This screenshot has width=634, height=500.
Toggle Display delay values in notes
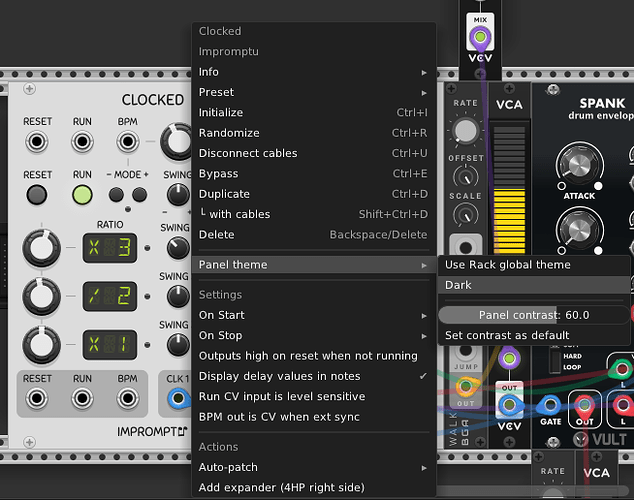(313, 376)
